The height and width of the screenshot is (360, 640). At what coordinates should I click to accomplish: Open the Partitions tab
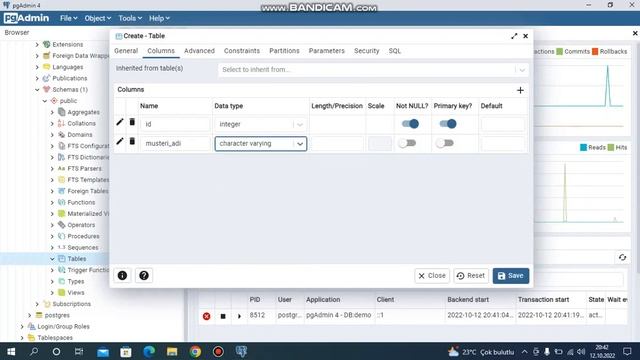click(284, 51)
